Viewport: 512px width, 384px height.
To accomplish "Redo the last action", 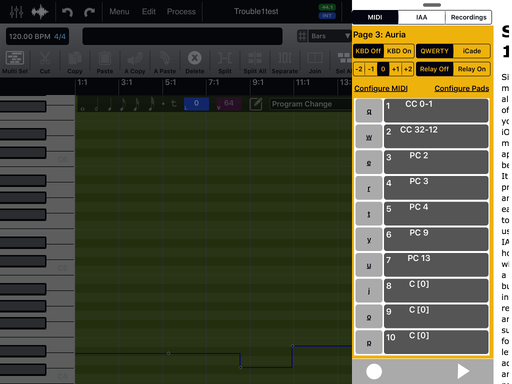I will coord(89,12).
